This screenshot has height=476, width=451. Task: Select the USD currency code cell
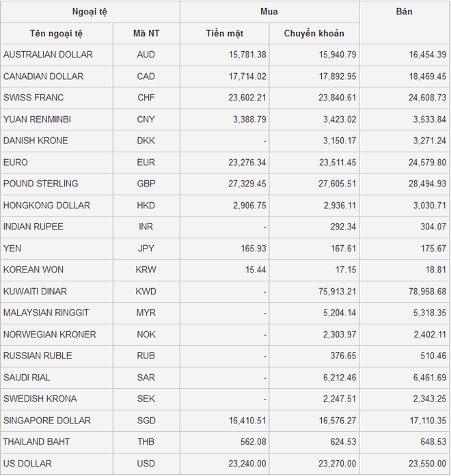[x=146, y=464]
